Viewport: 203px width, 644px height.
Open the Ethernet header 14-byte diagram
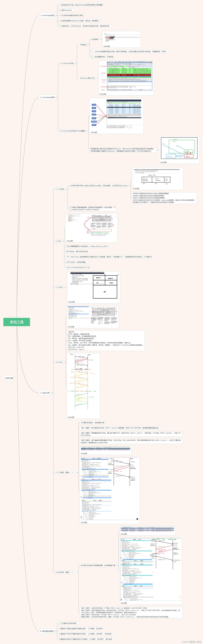[x=157, y=179]
